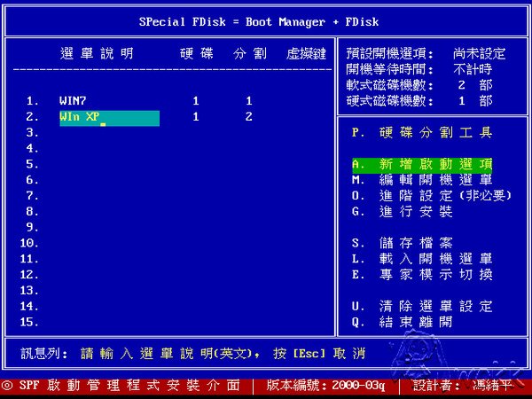Click the WIN7 boot entry row

coord(139,101)
